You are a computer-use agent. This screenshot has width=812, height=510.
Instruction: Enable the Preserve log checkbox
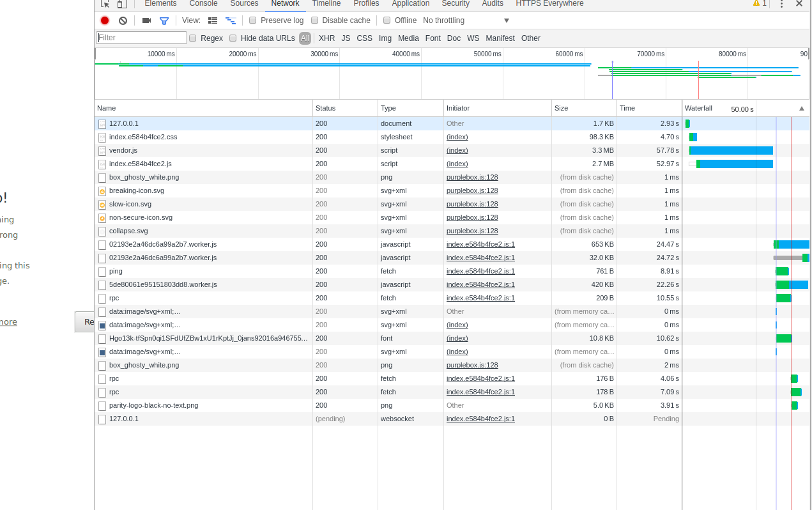point(253,20)
